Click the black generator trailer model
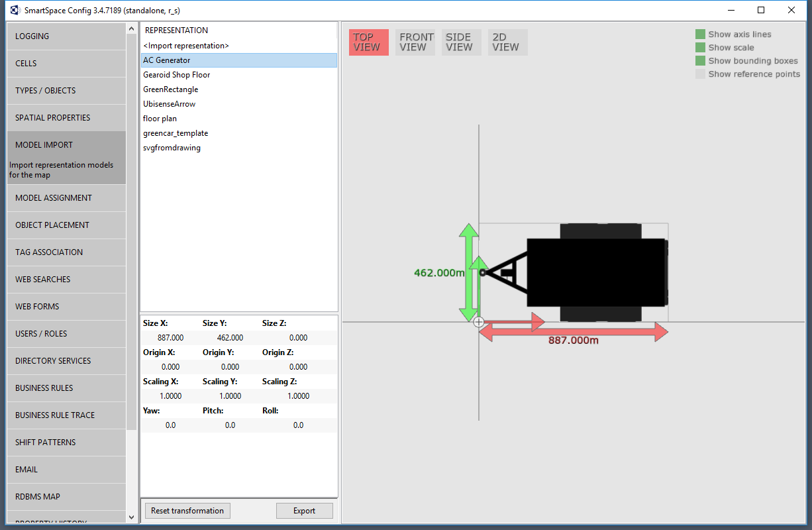Viewport: 812px width, 530px height. pyautogui.click(x=574, y=272)
